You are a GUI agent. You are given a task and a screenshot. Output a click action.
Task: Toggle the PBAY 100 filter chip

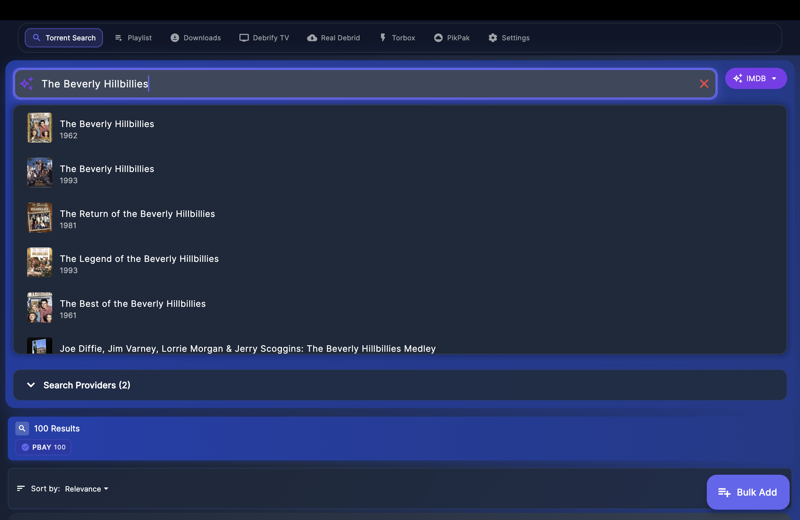(43, 447)
